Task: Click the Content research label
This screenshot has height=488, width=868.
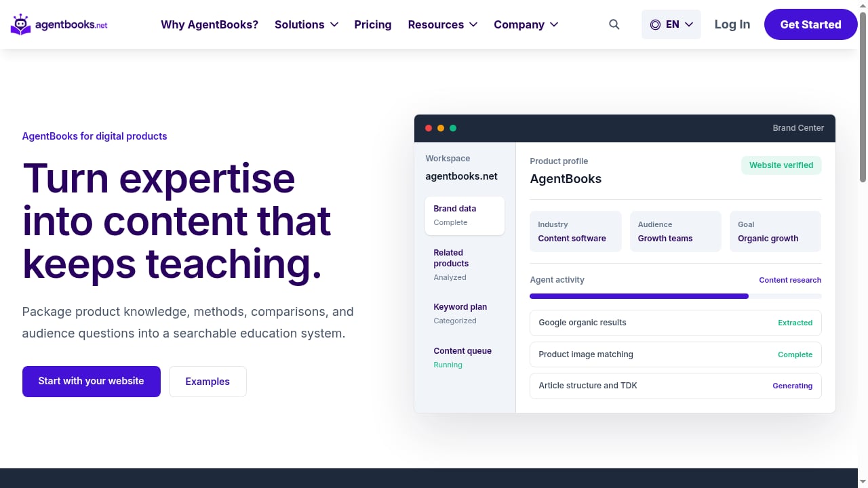Action: coord(790,280)
